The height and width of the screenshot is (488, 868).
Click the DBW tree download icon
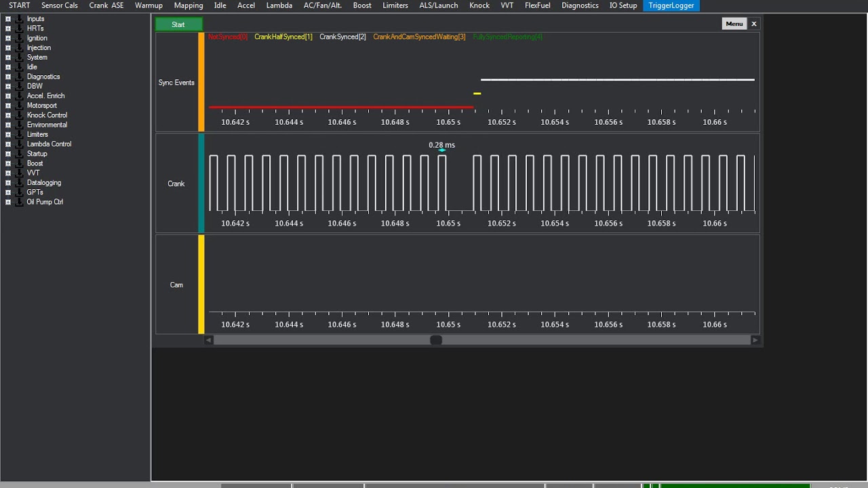click(x=18, y=86)
